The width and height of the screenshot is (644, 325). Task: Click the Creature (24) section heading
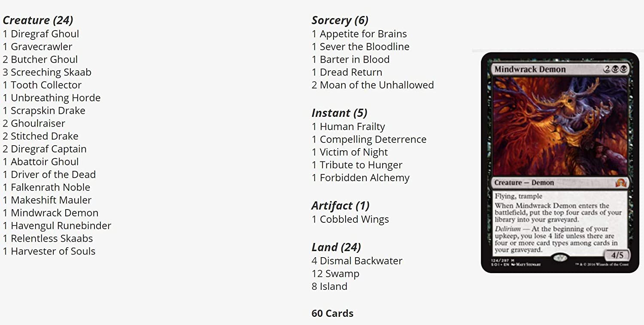pos(38,20)
